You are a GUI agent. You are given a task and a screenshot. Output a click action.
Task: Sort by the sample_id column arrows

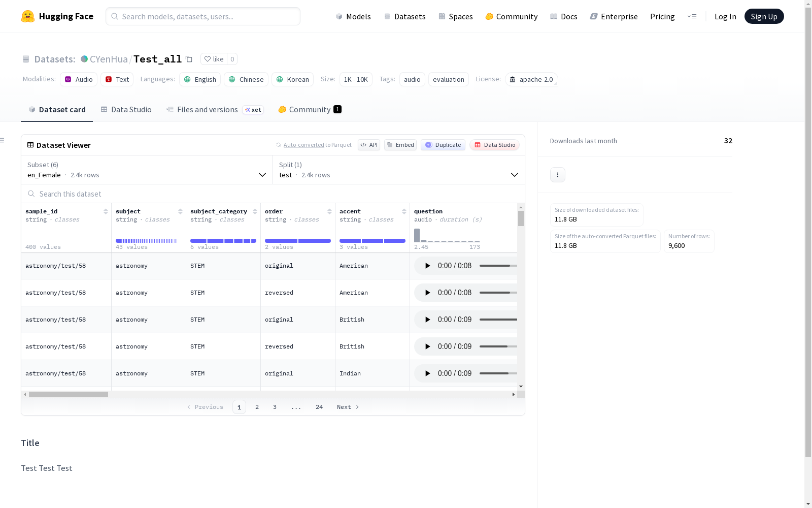106,211
